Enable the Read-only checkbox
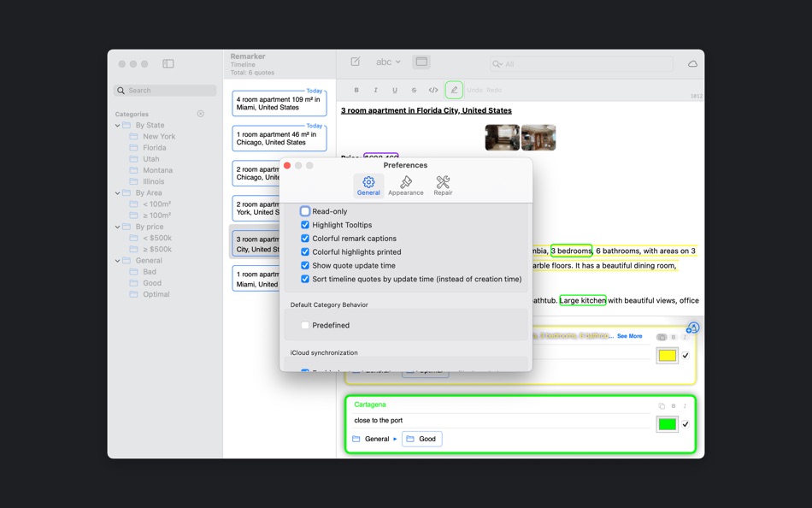 tap(305, 211)
